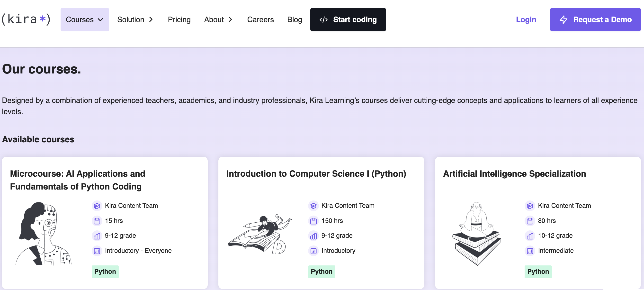Expand the About navigation dropdown
The image size is (644, 290).
pos(230,19)
